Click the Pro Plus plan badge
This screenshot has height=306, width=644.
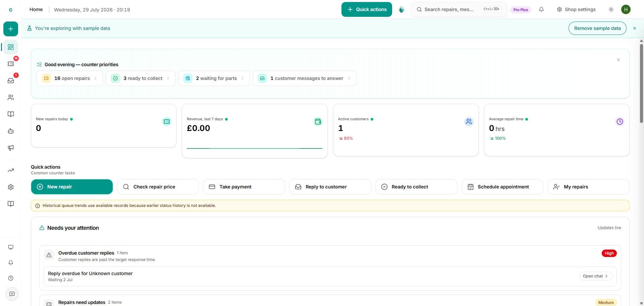(521, 10)
